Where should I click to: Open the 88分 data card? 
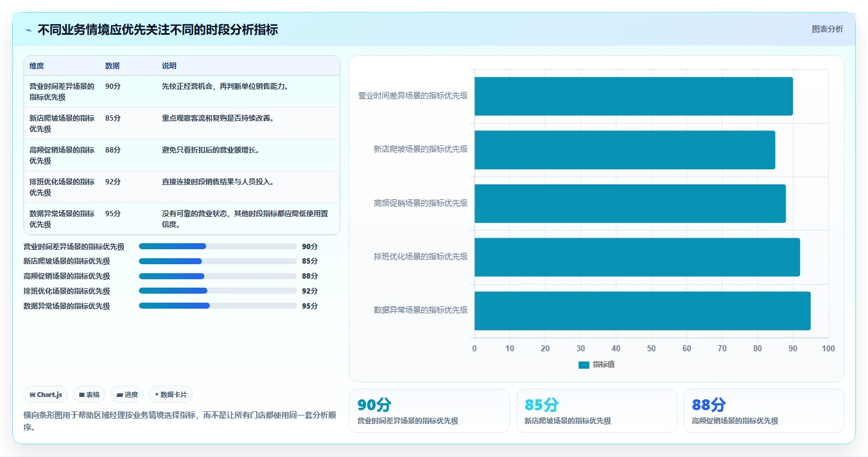point(764,411)
